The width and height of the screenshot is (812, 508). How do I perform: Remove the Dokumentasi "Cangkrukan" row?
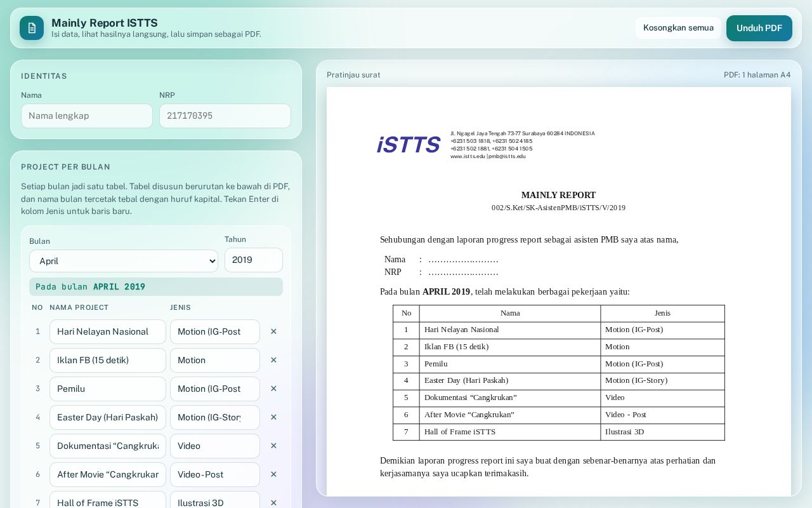pos(273,446)
